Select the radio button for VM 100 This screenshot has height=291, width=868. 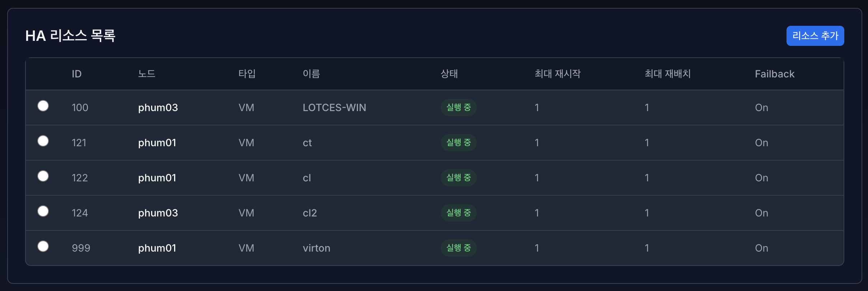[x=43, y=106]
